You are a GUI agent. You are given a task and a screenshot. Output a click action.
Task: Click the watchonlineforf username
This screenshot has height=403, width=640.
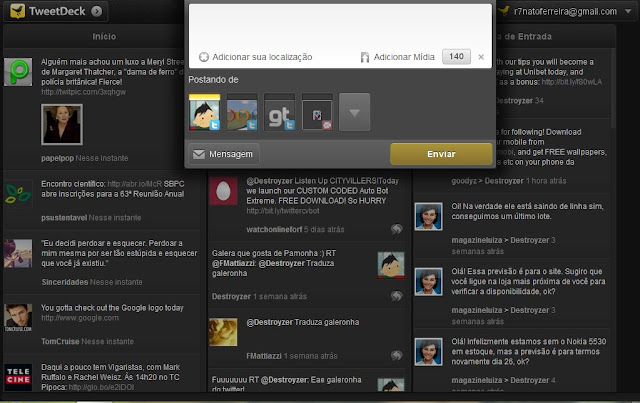pyautogui.click(x=274, y=229)
